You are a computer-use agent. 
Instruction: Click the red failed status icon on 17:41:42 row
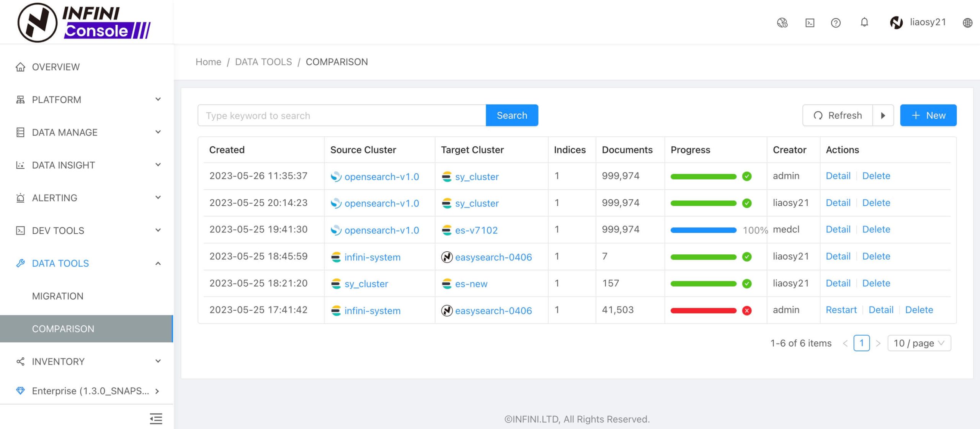[x=746, y=311]
